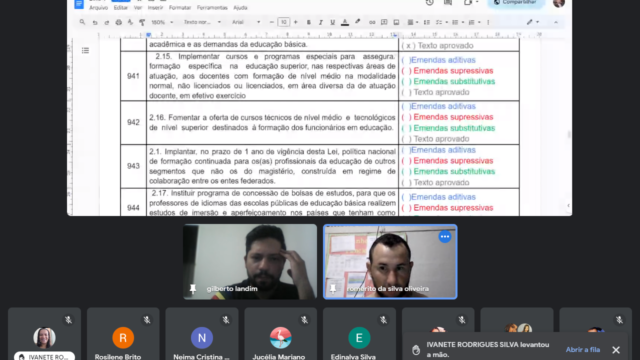
Task: Open the Ferramentas menu
Action: click(212, 8)
